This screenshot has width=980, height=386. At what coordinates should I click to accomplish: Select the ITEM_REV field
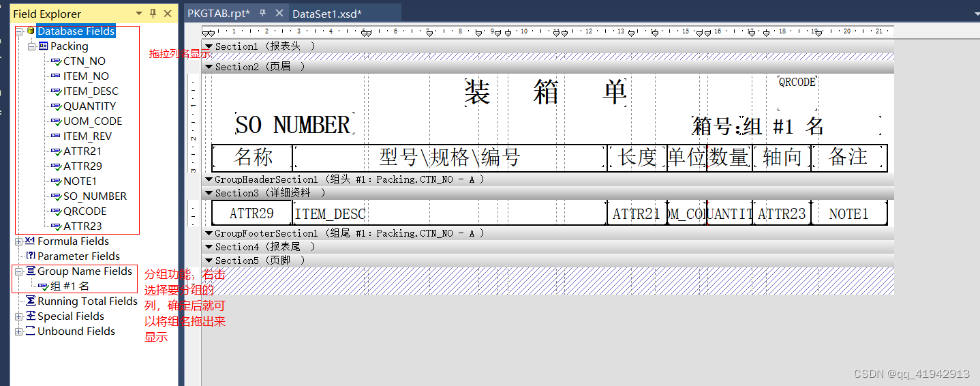tap(87, 136)
